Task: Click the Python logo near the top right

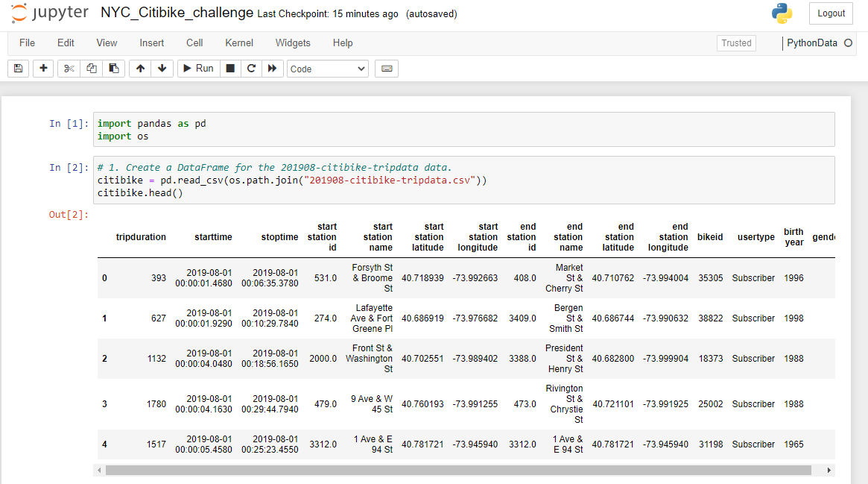Action: pos(782,13)
